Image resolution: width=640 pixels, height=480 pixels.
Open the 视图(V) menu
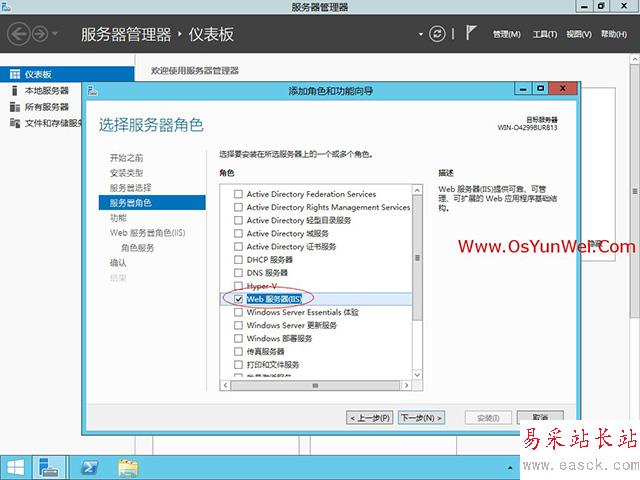pos(579,34)
